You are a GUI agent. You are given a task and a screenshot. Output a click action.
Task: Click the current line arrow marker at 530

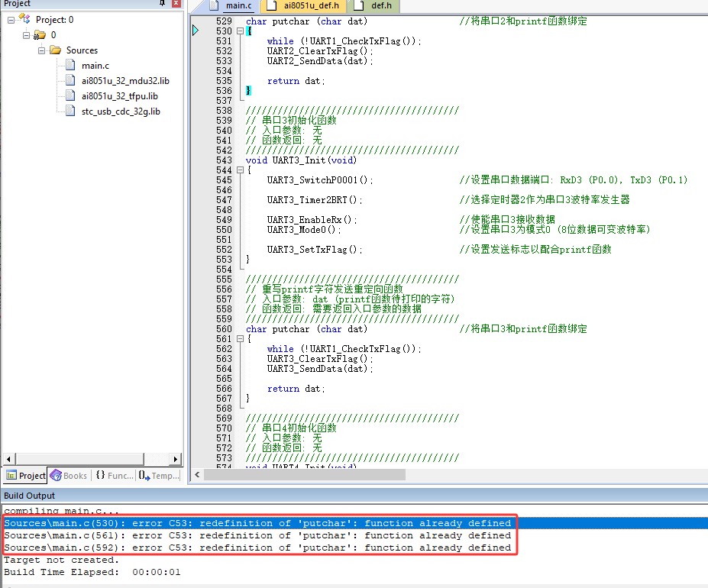(196, 31)
